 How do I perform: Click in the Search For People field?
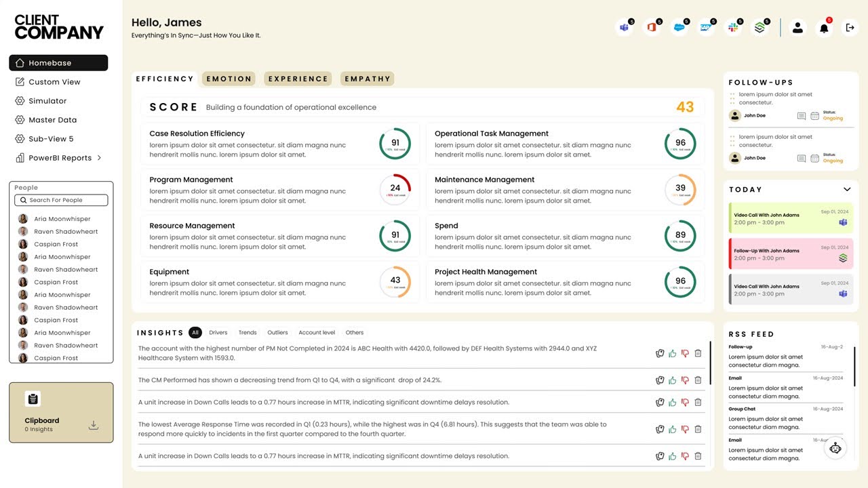(x=61, y=200)
